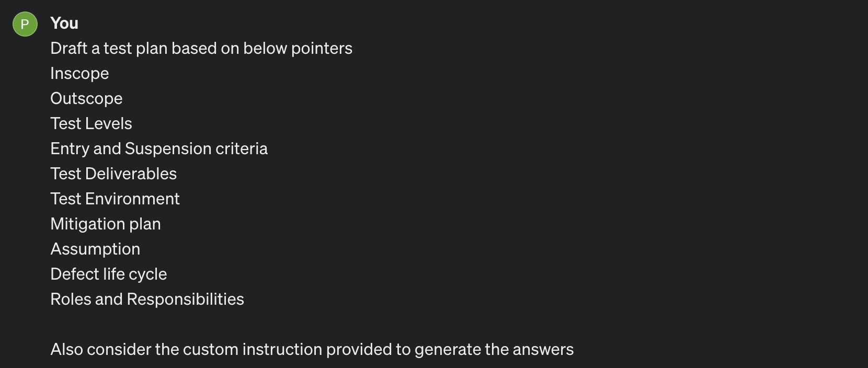The height and width of the screenshot is (368, 868).
Task: Click the 'Test Environment' line
Action: pyautogui.click(x=115, y=199)
